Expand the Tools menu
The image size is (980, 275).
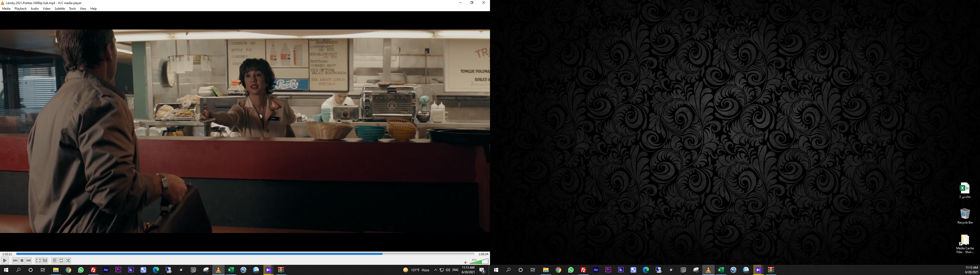coord(72,9)
